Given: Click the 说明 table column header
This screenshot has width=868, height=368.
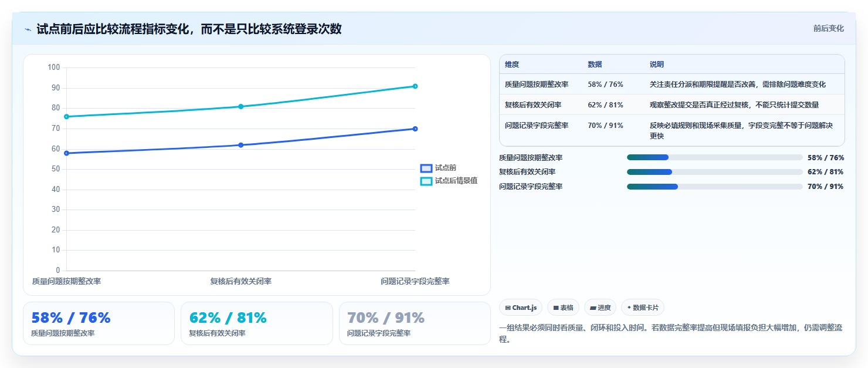Looking at the screenshot, I should 657,65.
